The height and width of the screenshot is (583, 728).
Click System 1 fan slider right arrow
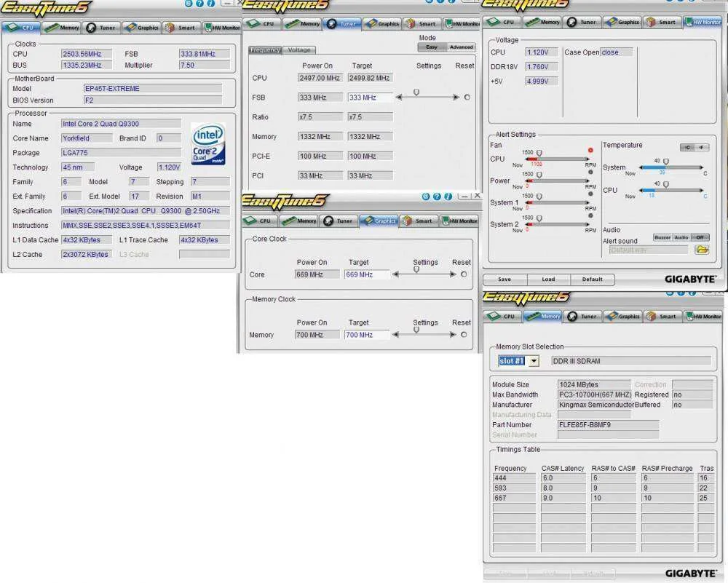[587, 202]
